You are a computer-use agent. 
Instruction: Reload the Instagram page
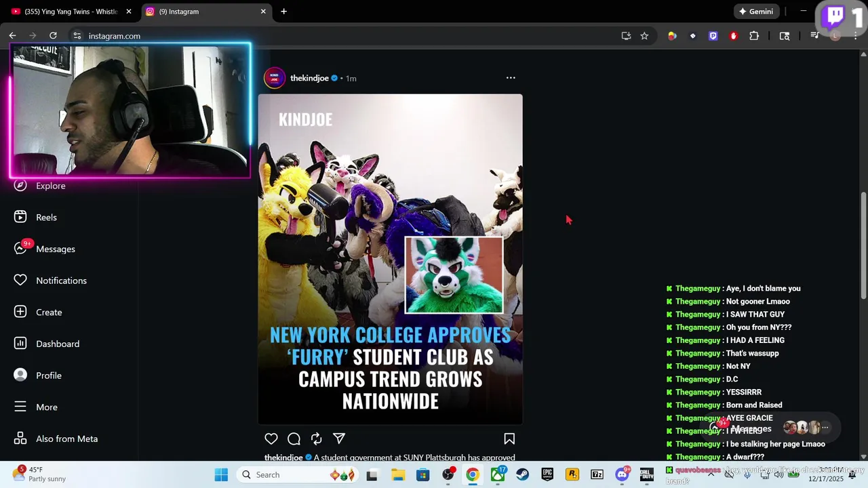coord(53,36)
